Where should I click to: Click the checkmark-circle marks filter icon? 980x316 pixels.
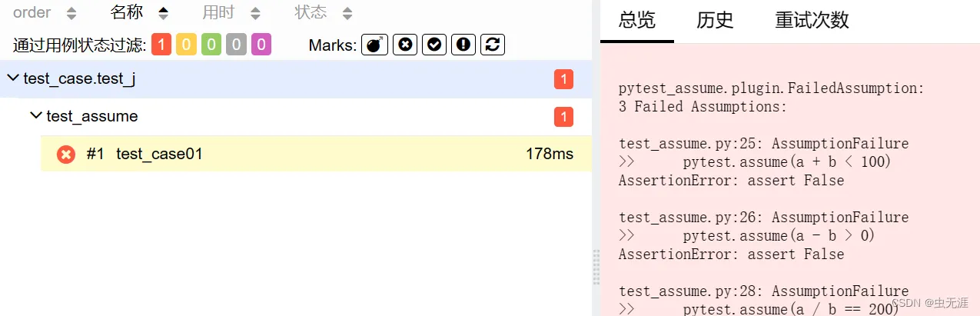(x=434, y=45)
